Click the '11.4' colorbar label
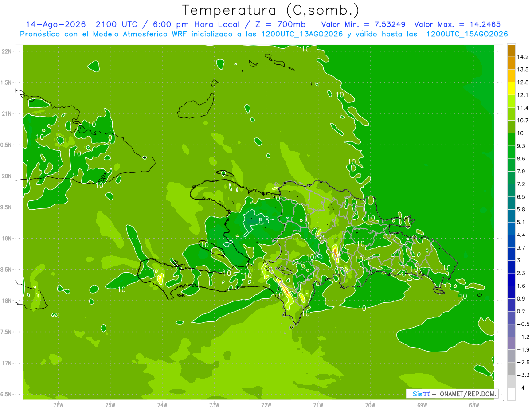532x411 pixels. pos(523,108)
